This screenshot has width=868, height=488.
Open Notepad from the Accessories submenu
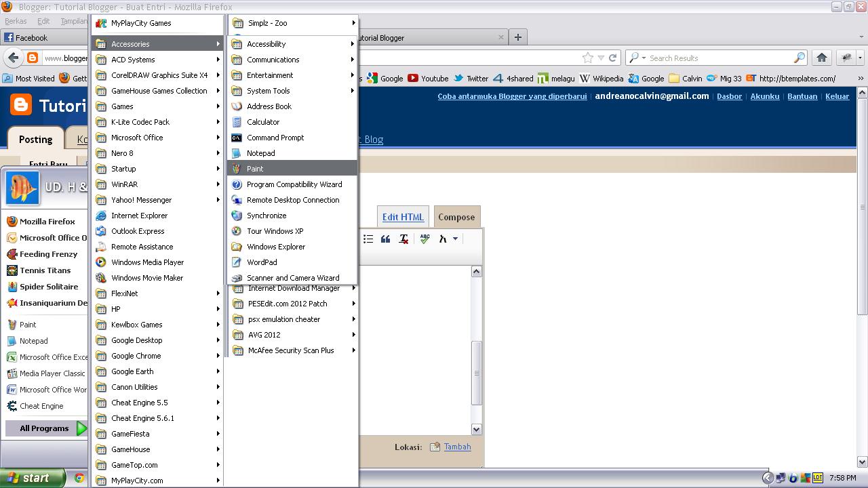coord(292,153)
